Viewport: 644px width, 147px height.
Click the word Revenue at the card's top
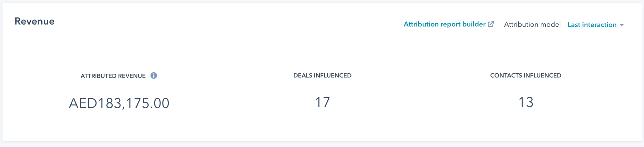pyautogui.click(x=34, y=21)
